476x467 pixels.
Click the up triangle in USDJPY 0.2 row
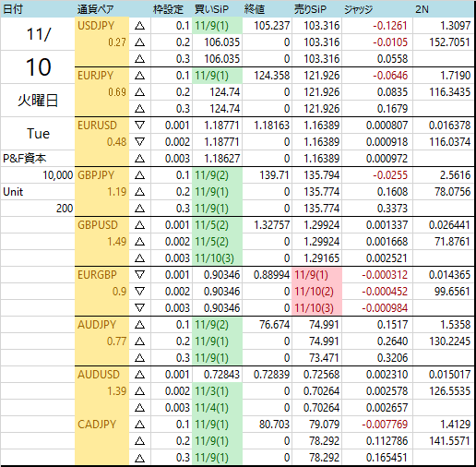[x=140, y=42]
